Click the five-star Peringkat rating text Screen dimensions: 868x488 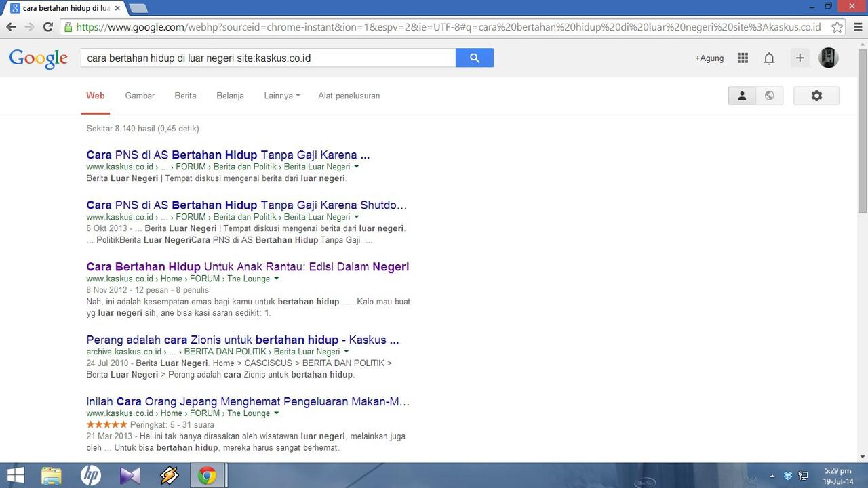(x=150, y=425)
